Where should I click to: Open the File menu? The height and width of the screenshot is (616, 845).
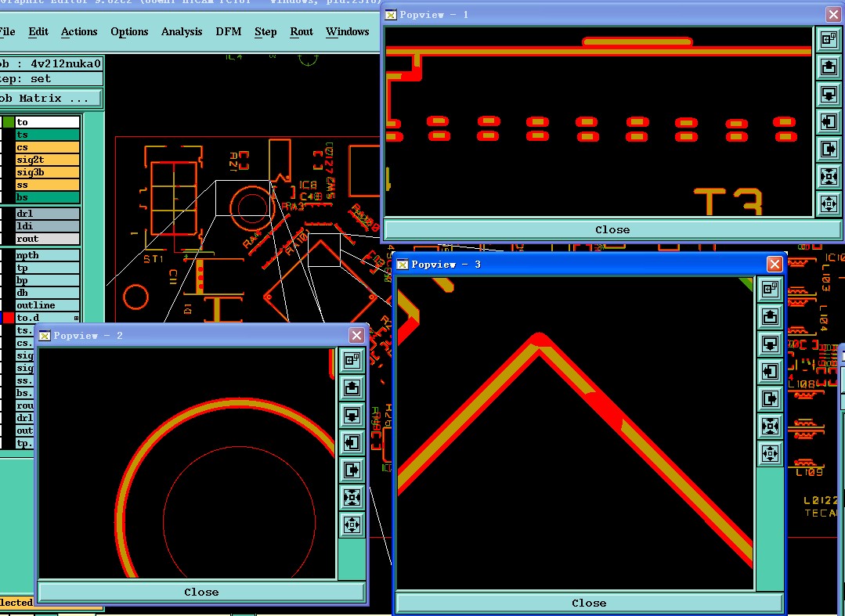pos(8,32)
